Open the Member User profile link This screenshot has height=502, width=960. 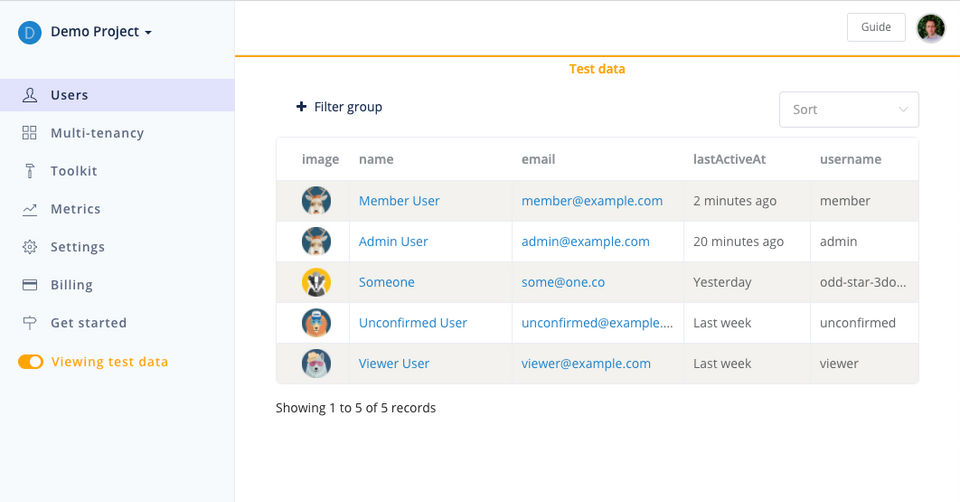point(399,201)
